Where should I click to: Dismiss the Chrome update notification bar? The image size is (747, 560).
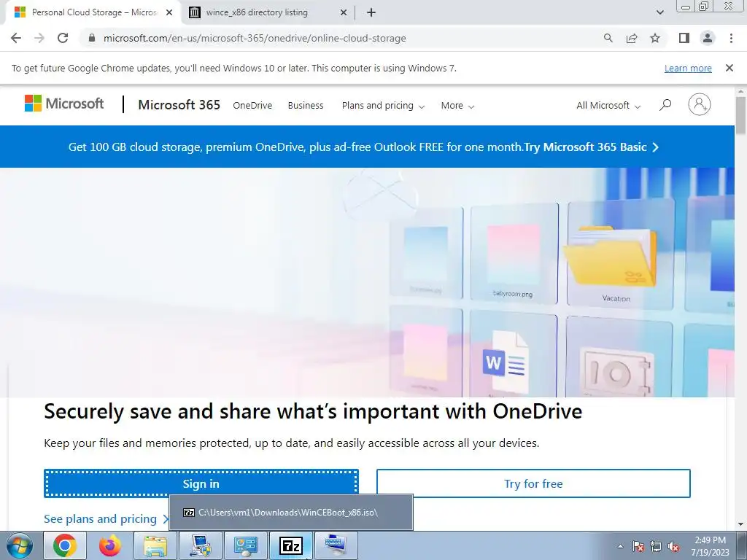pyautogui.click(x=729, y=68)
